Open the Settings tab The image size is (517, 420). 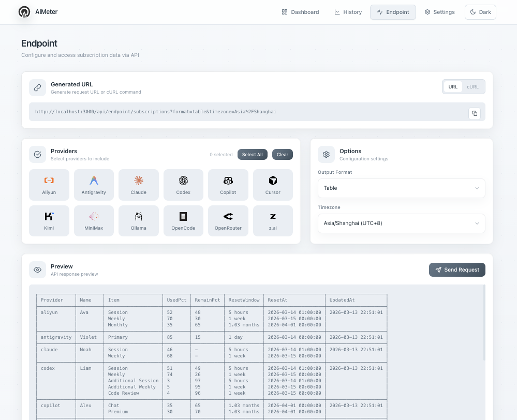click(x=439, y=12)
